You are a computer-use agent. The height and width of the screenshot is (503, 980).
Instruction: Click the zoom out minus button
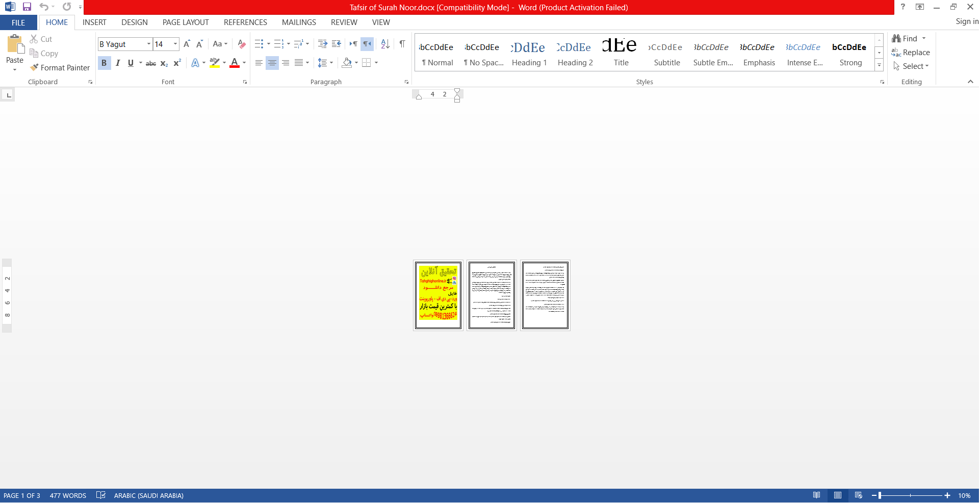coord(874,495)
